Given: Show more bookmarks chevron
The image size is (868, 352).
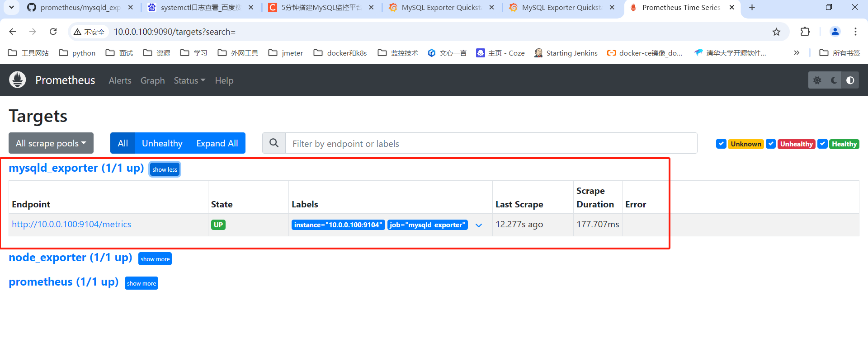Looking at the screenshot, I should pyautogui.click(x=797, y=53).
